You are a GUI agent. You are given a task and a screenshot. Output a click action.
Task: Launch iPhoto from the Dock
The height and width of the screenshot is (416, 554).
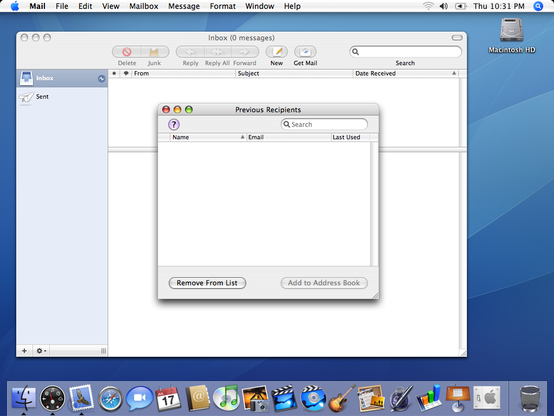pyautogui.click(x=255, y=398)
